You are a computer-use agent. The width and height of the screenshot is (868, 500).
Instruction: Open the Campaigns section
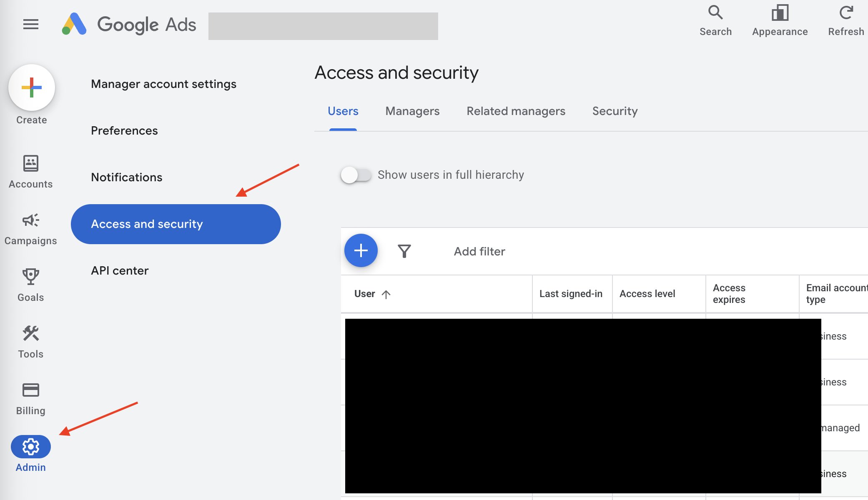point(31,229)
